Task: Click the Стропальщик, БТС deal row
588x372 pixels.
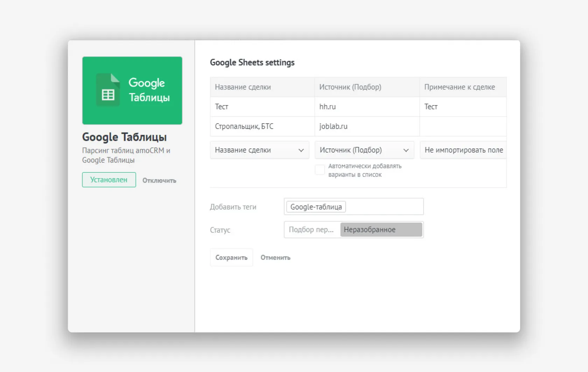Action: pos(262,127)
